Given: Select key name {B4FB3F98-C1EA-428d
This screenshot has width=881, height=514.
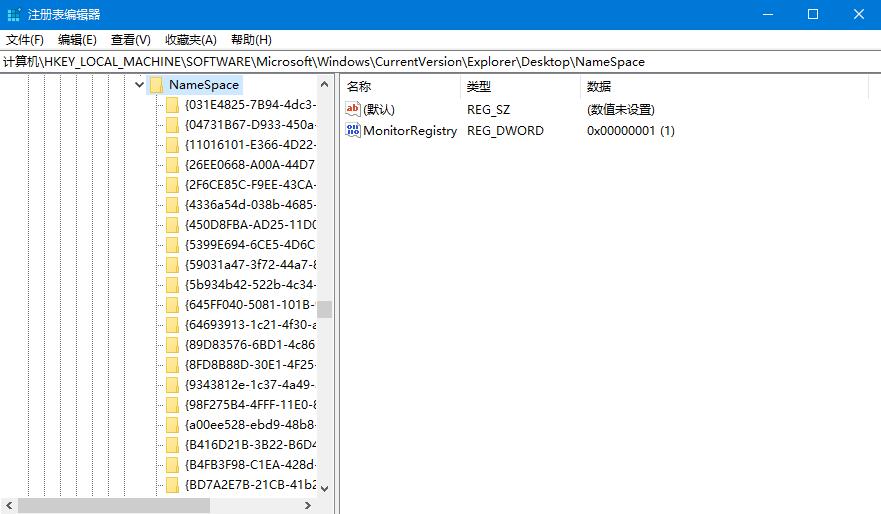Looking at the screenshot, I should click(x=251, y=465).
